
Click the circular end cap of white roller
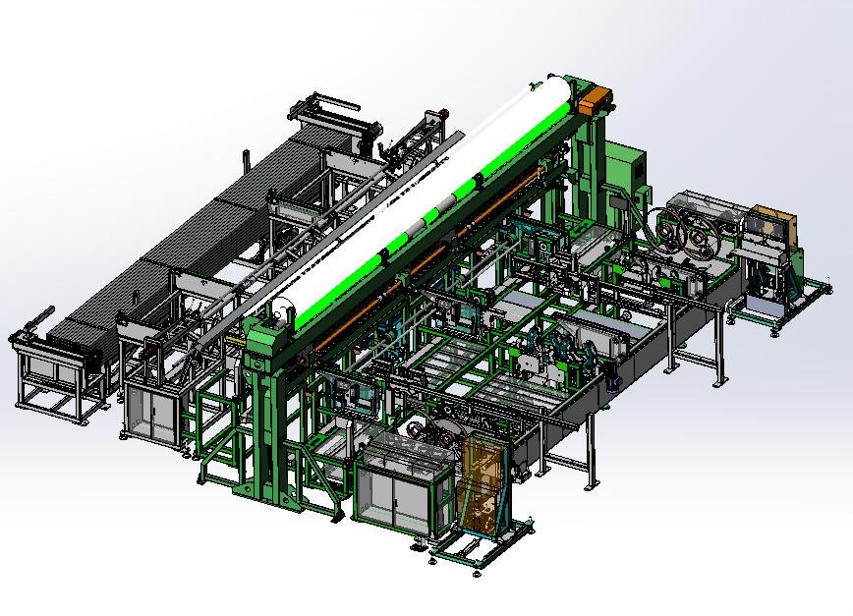pyautogui.click(x=282, y=314)
